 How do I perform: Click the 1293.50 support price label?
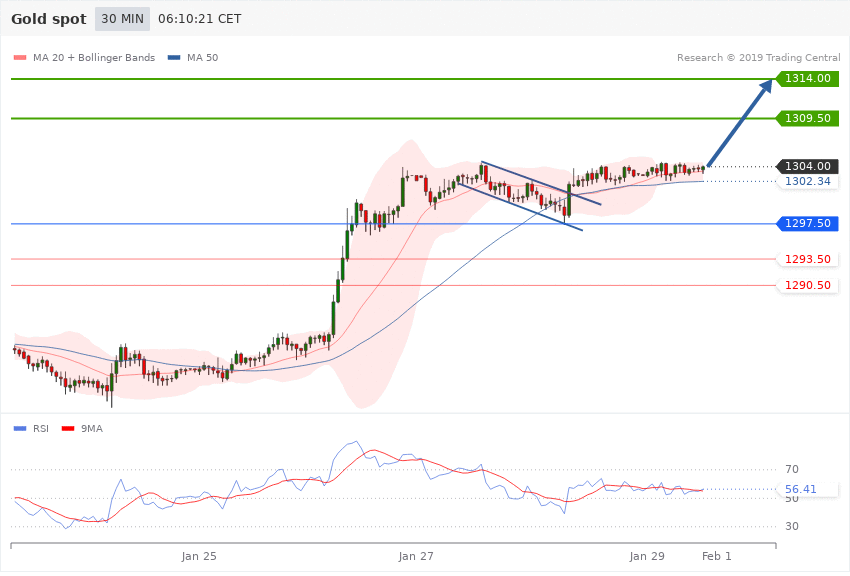click(808, 259)
